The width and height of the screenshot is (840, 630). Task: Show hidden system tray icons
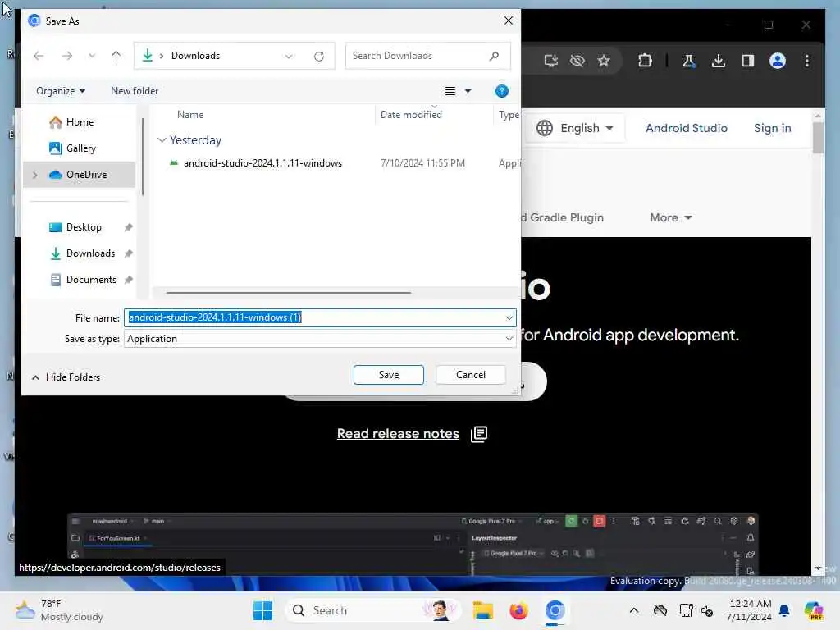point(634,610)
